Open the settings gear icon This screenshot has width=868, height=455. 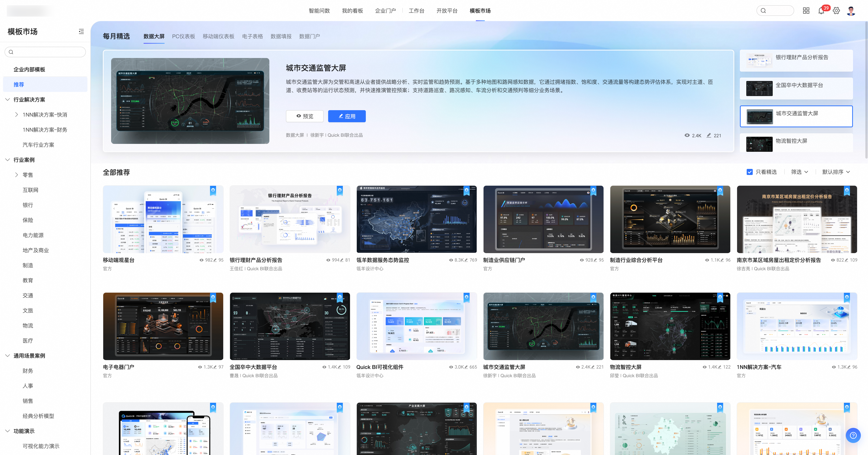(x=836, y=11)
